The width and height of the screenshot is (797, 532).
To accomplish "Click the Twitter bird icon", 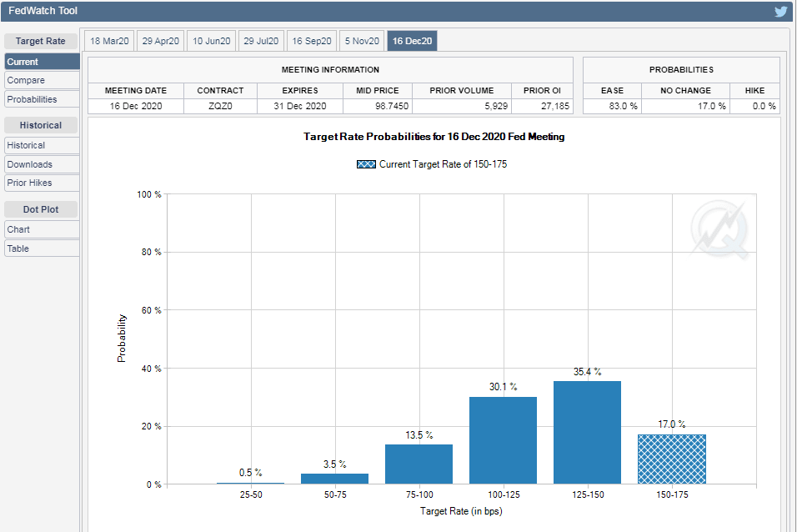I will (780, 11).
